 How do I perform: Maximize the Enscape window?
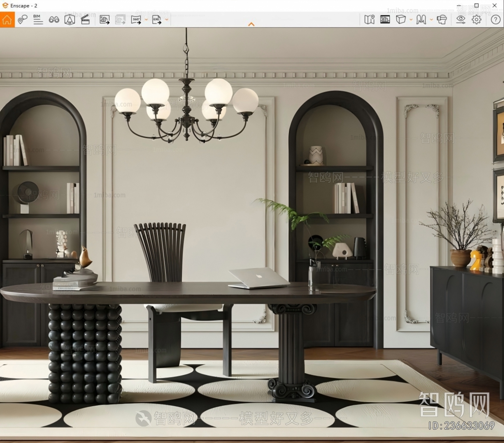(x=476, y=5)
